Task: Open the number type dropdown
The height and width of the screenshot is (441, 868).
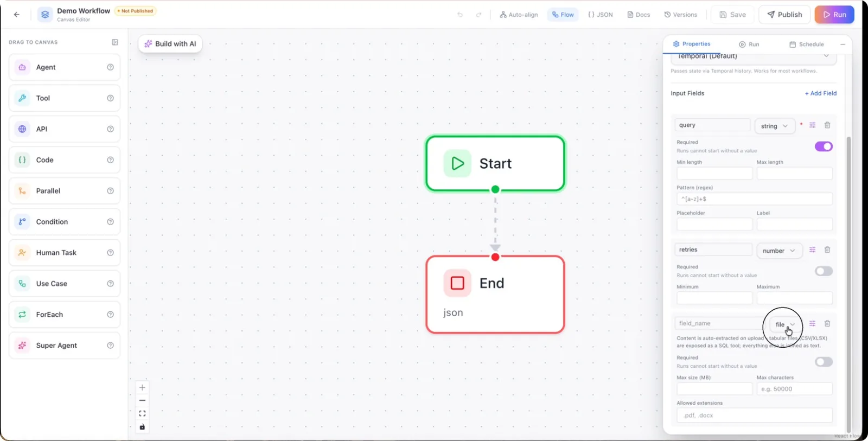Action: [x=779, y=251]
